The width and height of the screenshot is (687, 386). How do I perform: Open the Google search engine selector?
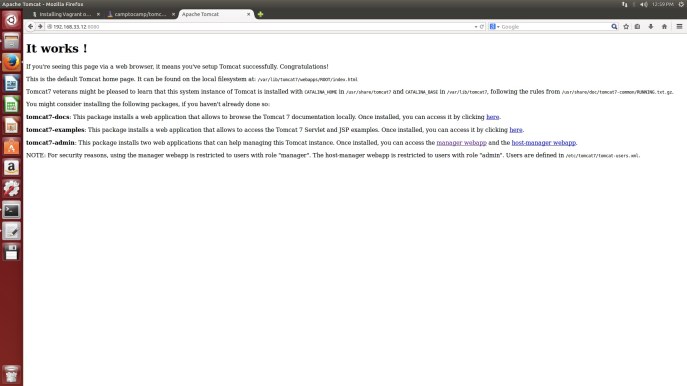pyautogui.click(x=494, y=27)
